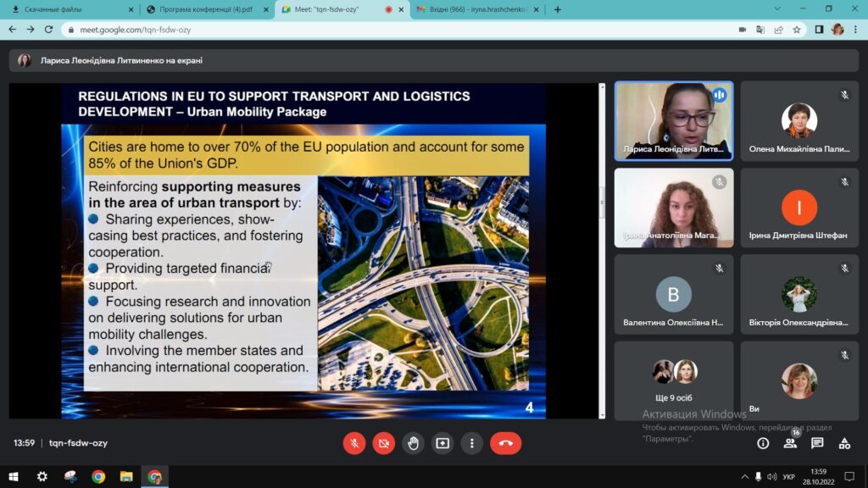Open the activities panel

(844, 443)
